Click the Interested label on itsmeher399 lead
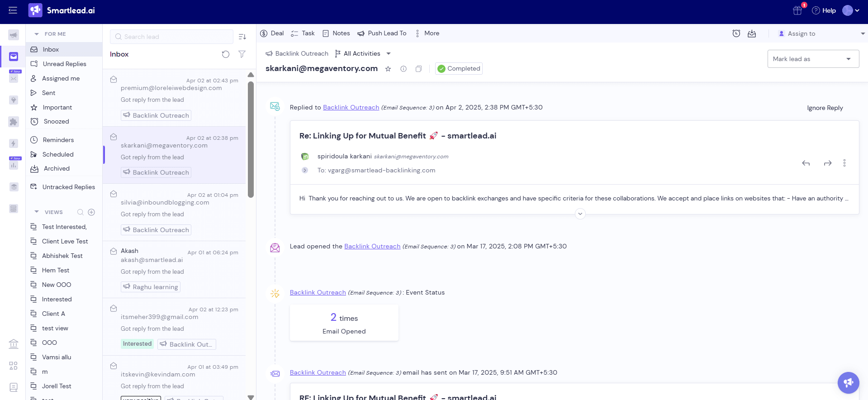868x400 pixels. pos(137,344)
